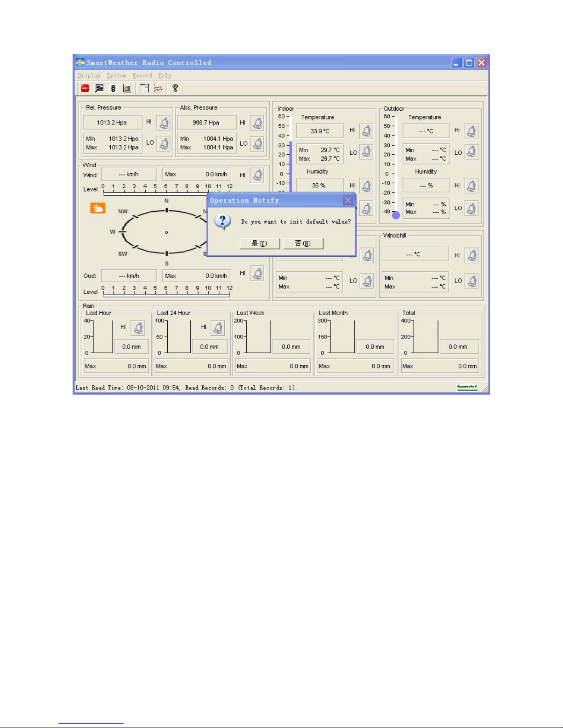Click the SmartWeather app icon in title bar
The width and height of the screenshot is (563, 728).
[80, 62]
